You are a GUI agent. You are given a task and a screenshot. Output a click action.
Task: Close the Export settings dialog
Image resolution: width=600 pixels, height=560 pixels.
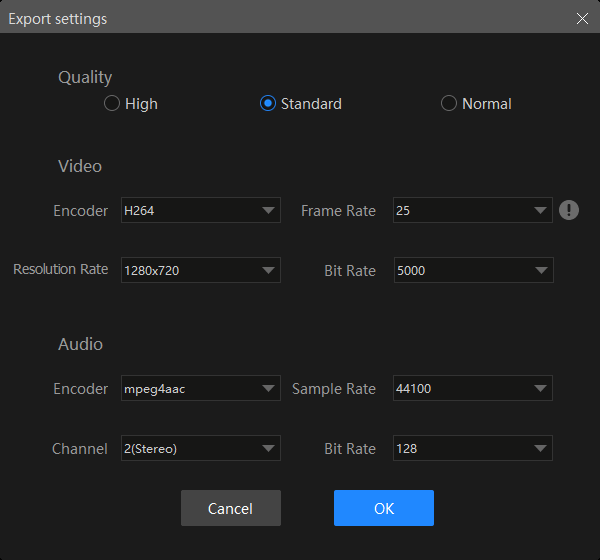(582, 18)
